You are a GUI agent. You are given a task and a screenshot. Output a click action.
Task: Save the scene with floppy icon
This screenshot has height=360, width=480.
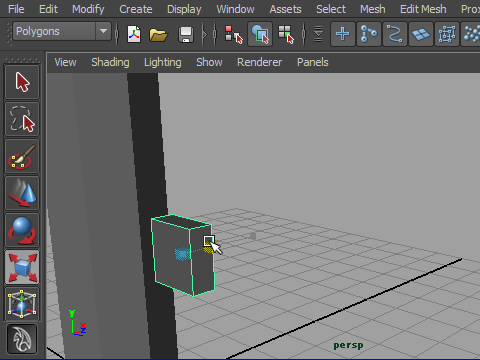click(x=186, y=34)
